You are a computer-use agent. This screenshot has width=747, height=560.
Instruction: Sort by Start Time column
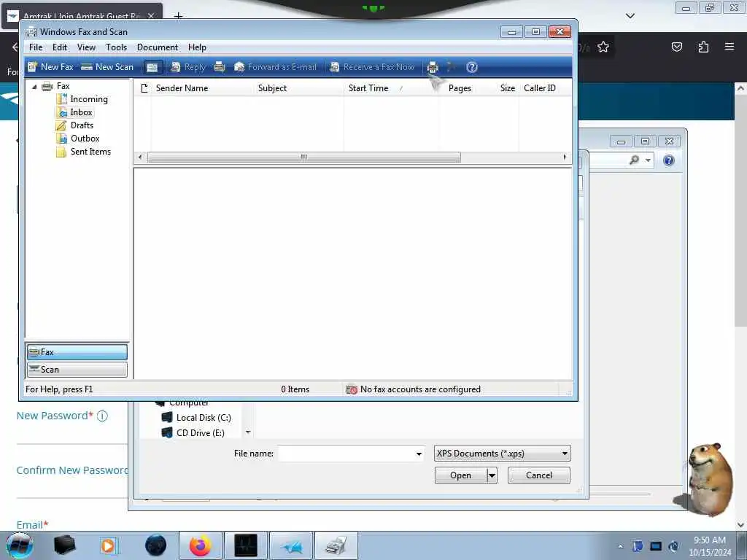(368, 88)
